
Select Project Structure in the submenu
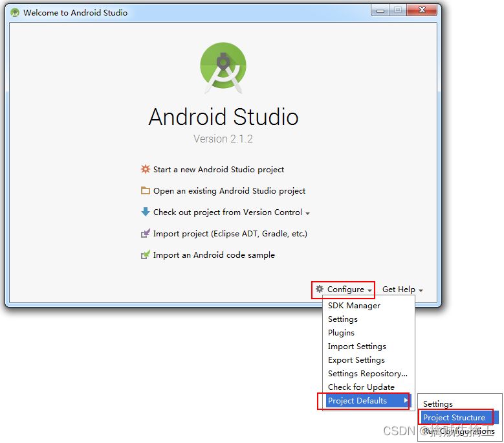pyautogui.click(x=459, y=418)
